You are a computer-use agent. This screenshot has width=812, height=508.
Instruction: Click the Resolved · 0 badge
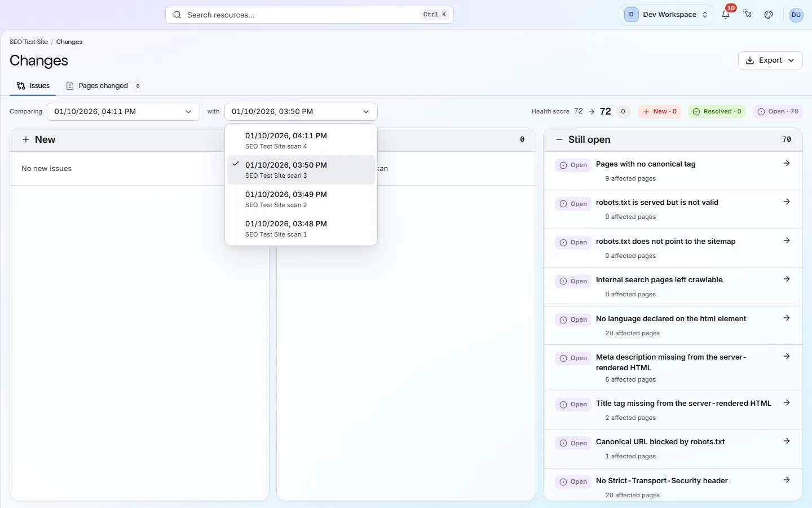(717, 112)
